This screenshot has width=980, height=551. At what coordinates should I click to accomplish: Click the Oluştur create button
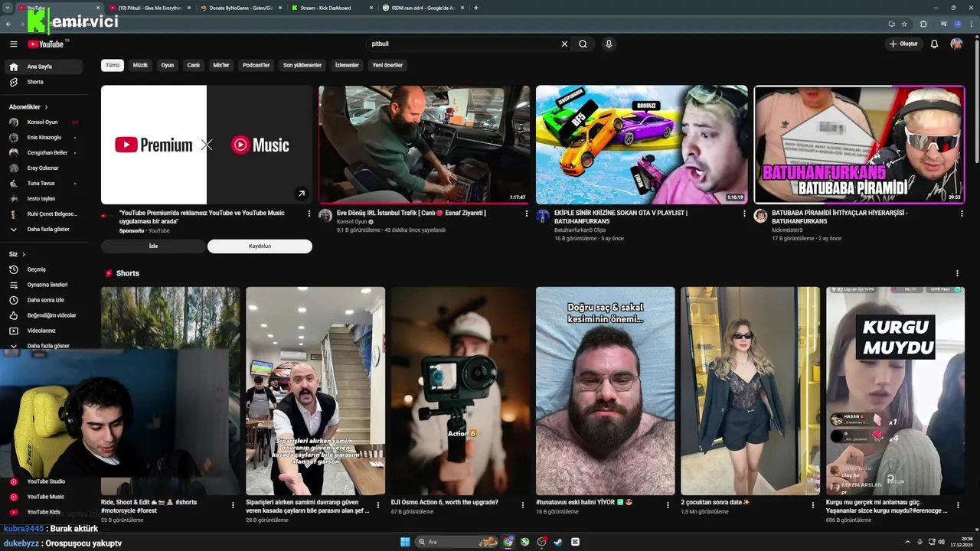pyautogui.click(x=903, y=44)
